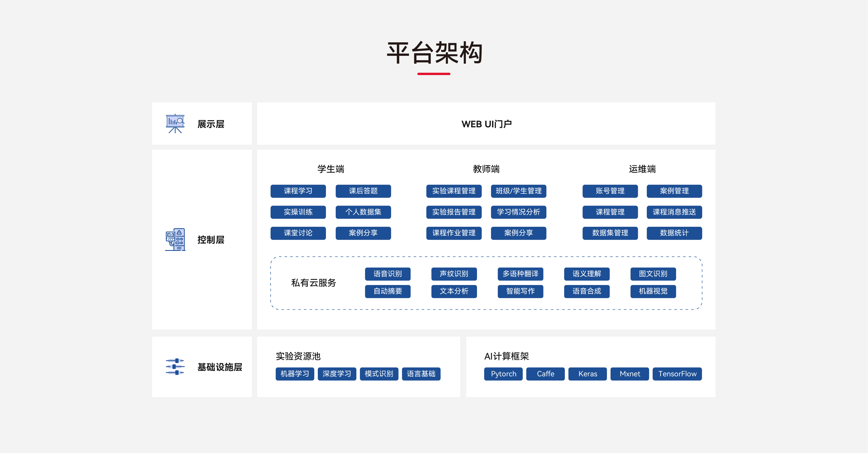Choose 深度学习 resource
The height and width of the screenshot is (453, 868).
(x=337, y=374)
